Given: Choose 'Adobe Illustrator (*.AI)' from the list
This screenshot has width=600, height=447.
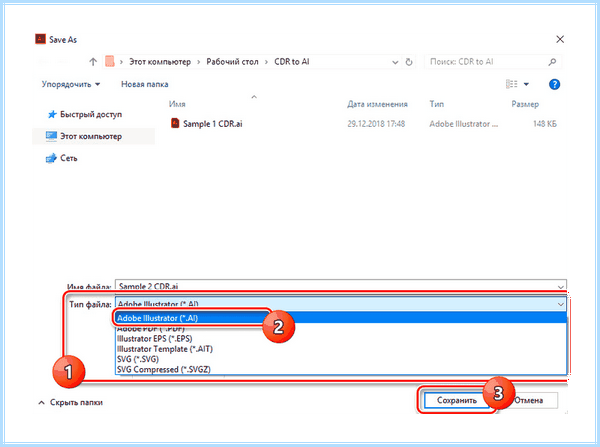Looking at the screenshot, I should tap(341, 318).
